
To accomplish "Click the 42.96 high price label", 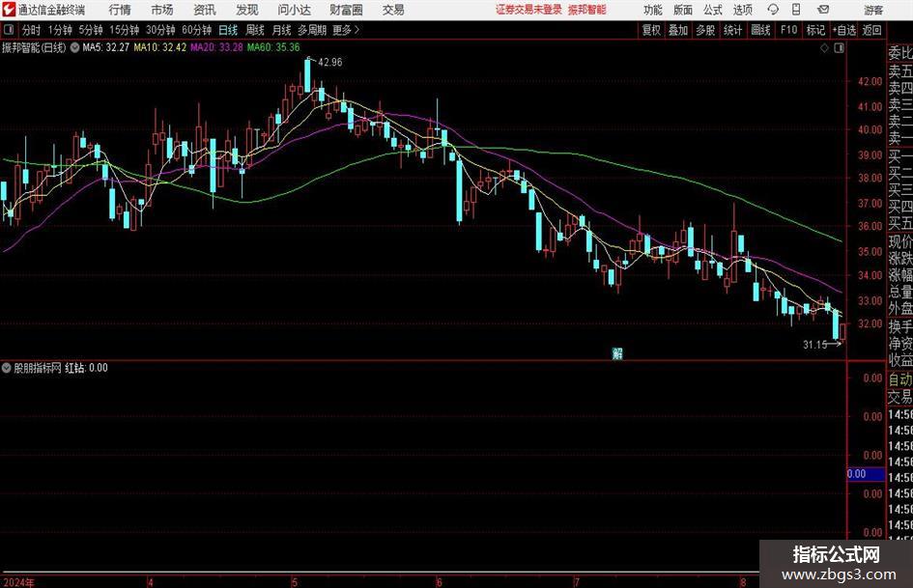I will coord(330,63).
